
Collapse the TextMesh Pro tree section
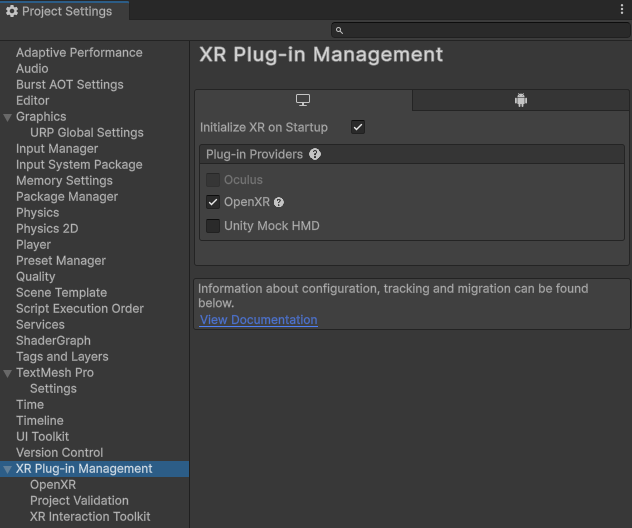coord(7,373)
